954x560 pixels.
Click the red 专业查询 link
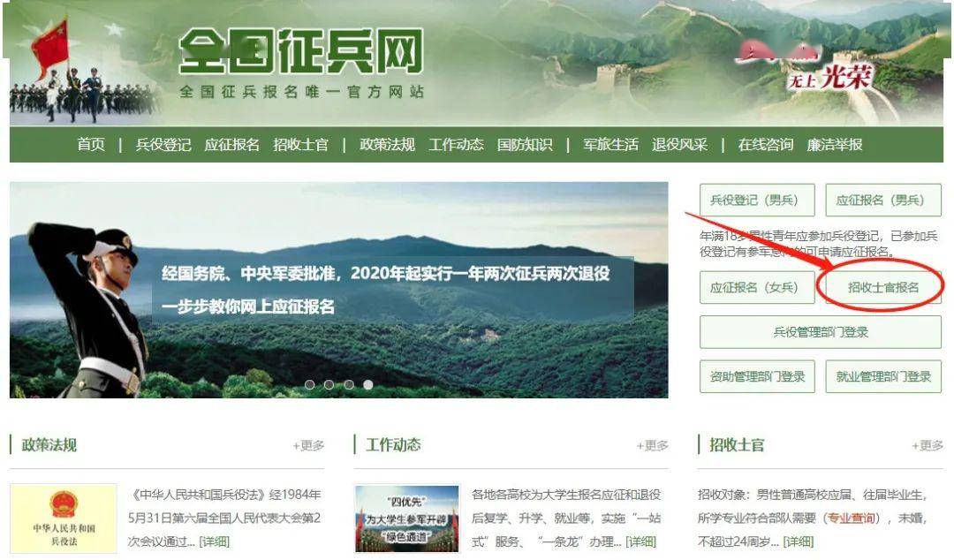(x=851, y=518)
